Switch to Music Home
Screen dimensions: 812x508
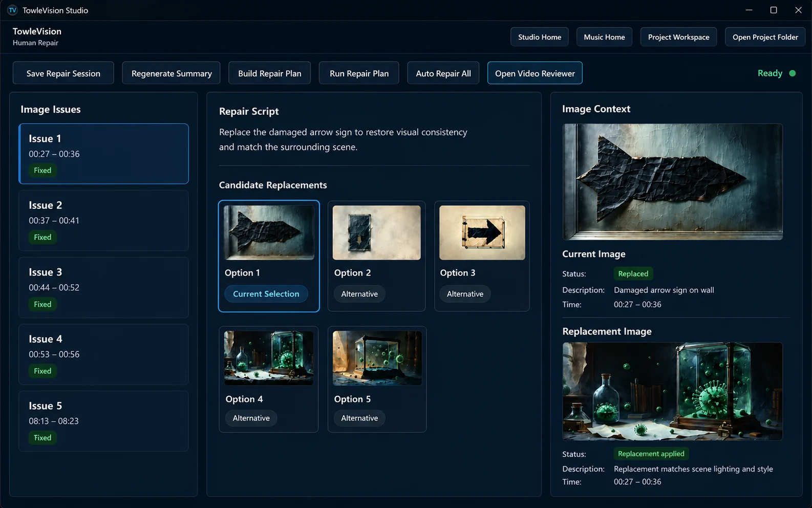pyautogui.click(x=604, y=37)
